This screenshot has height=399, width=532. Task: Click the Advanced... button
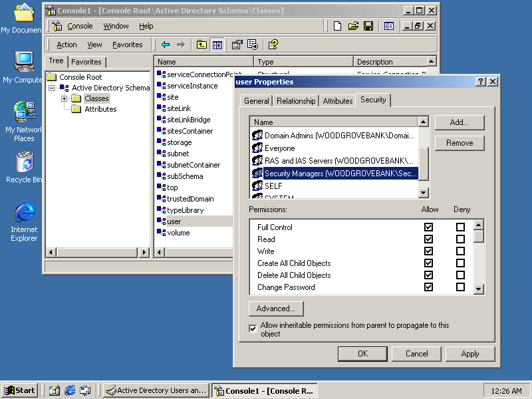276,309
